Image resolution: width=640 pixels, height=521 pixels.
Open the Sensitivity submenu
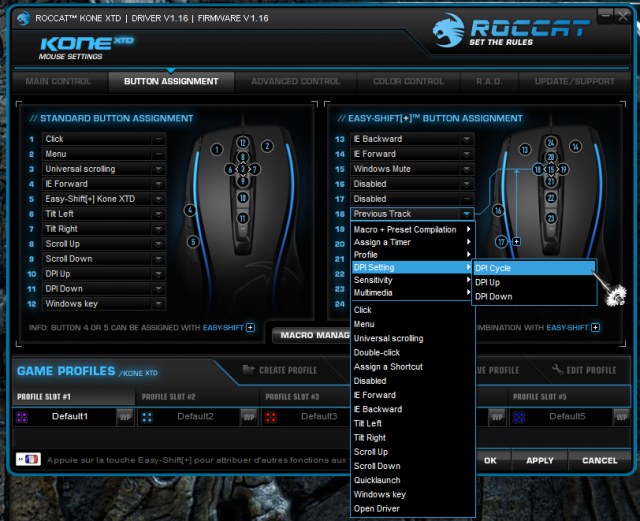pos(412,280)
